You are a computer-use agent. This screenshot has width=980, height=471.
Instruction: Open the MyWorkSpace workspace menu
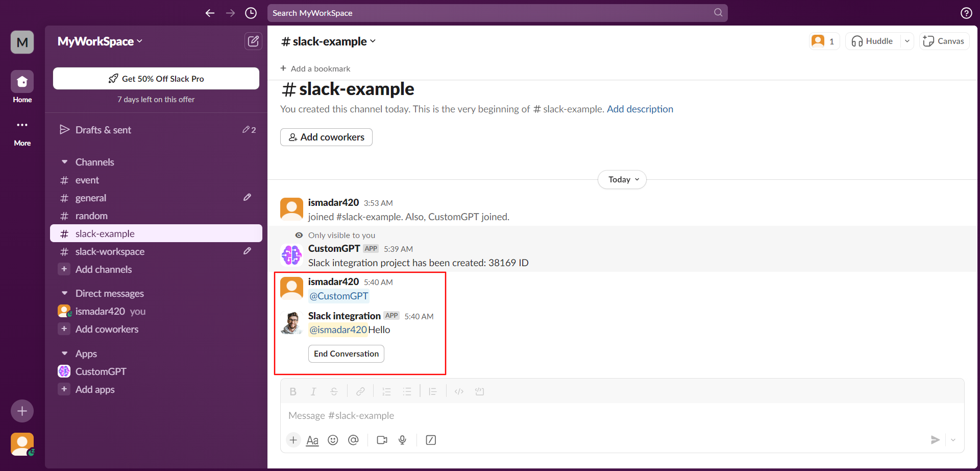pos(100,41)
